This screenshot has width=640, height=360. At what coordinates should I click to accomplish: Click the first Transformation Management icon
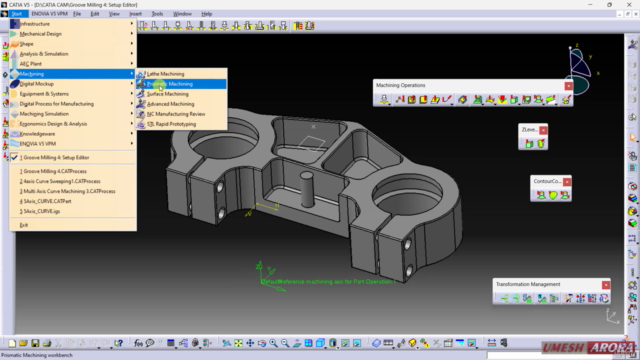(504, 298)
